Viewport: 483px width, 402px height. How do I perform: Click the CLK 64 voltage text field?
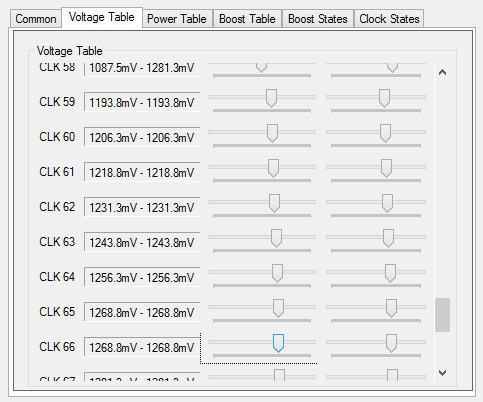pyautogui.click(x=142, y=277)
